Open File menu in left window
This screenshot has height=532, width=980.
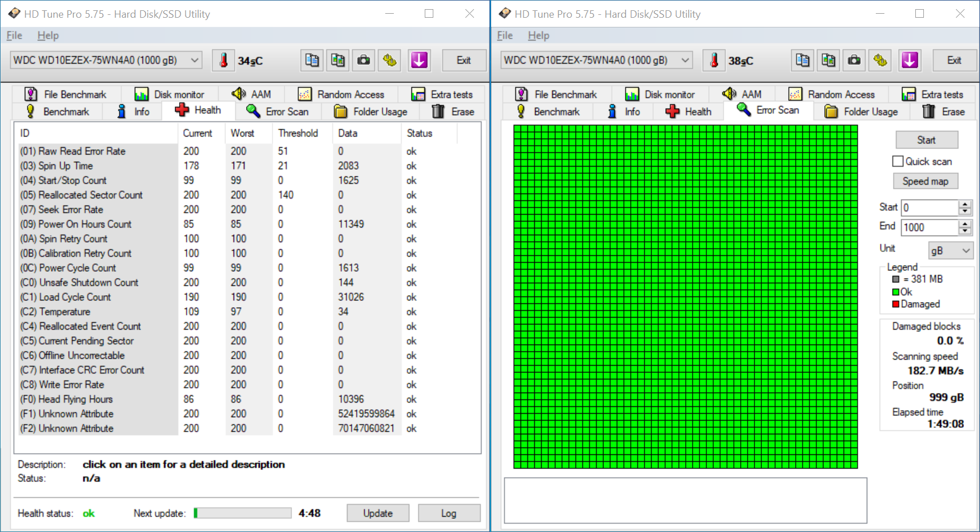point(14,35)
